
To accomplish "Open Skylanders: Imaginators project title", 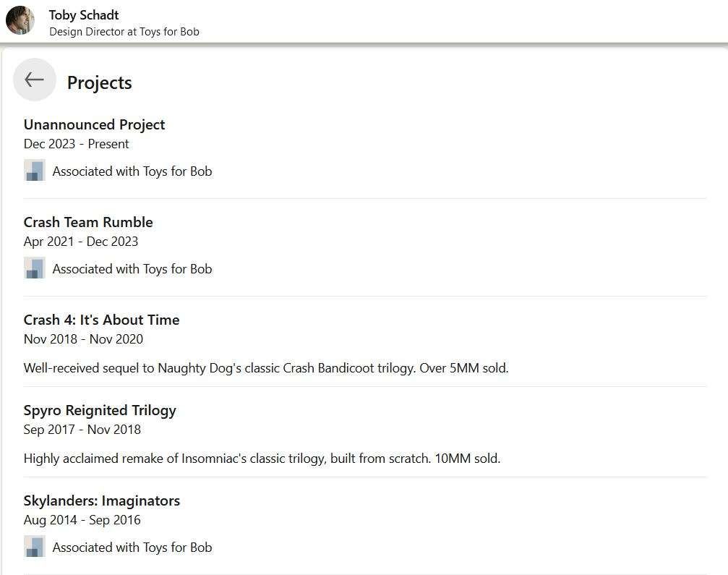I will [x=102, y=501].
